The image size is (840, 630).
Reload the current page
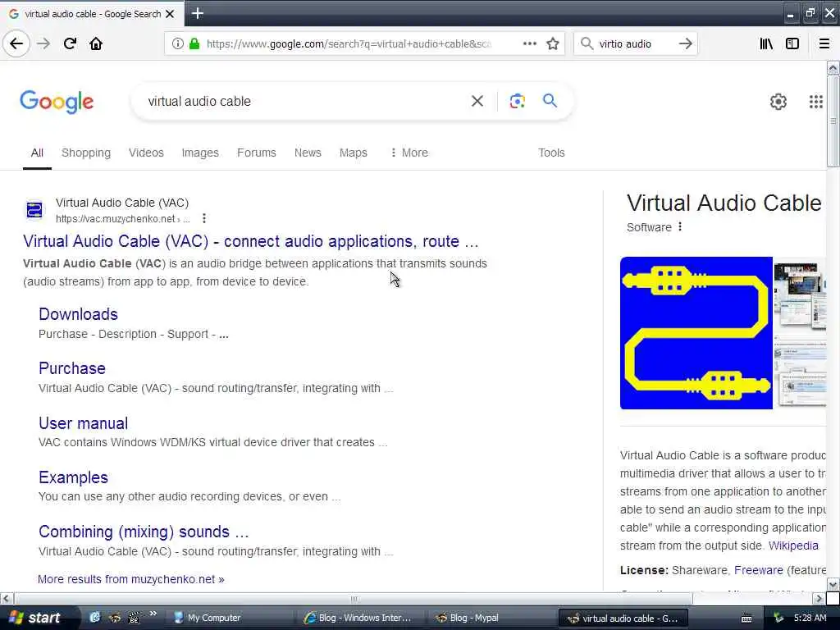click(70, 43)
